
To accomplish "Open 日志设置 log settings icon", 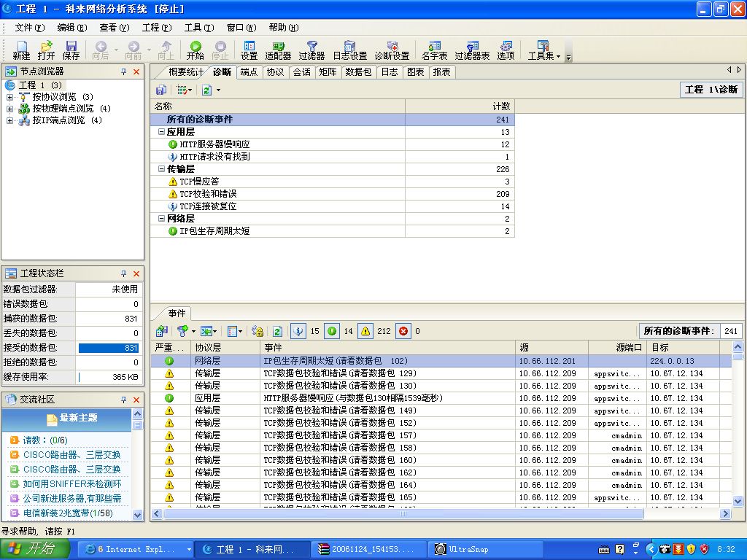I will tap(349, 47).
